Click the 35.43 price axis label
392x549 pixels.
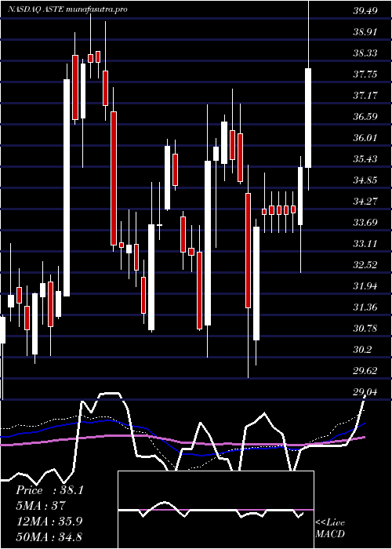pos(365,159)
